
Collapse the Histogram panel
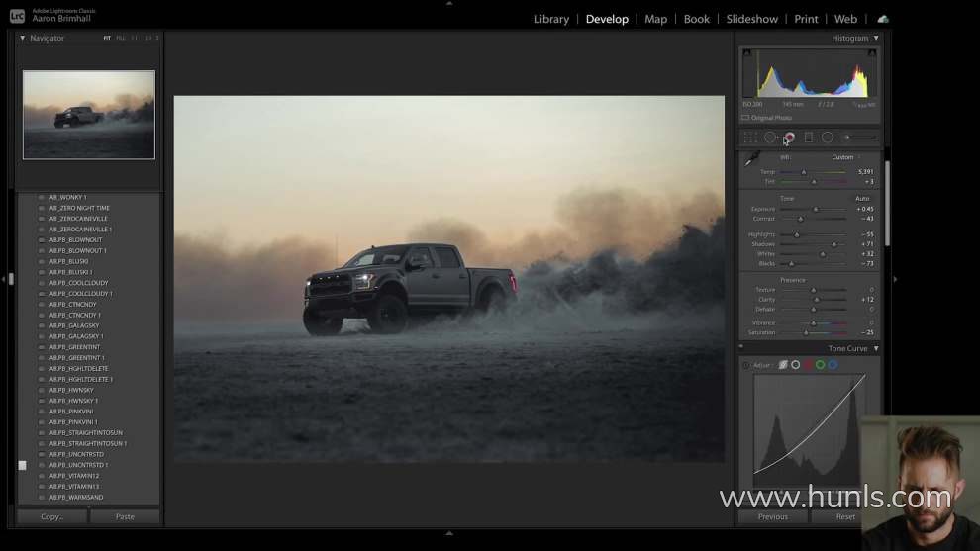(876, 39)
